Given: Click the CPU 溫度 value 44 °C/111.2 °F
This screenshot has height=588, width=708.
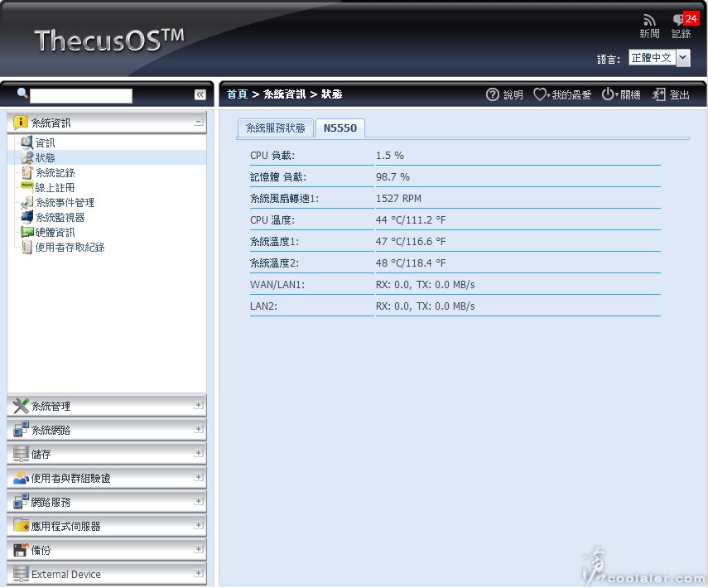Looking at the screenshot, I should [411, 220].
